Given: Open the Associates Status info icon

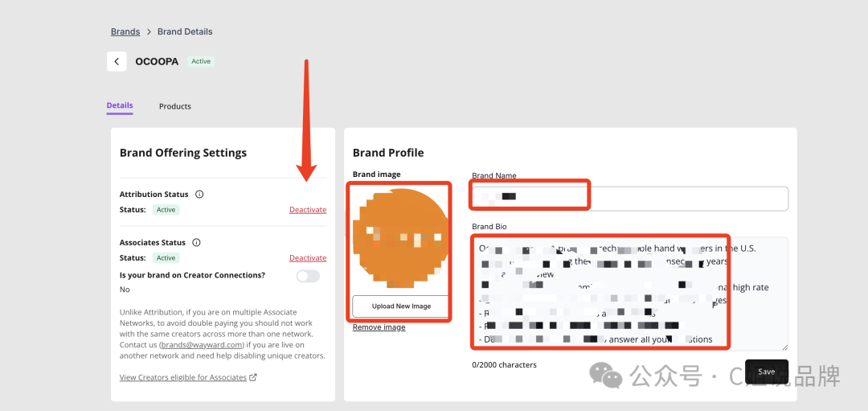Looking at the screenshot, I should click(x=196, y=243).
